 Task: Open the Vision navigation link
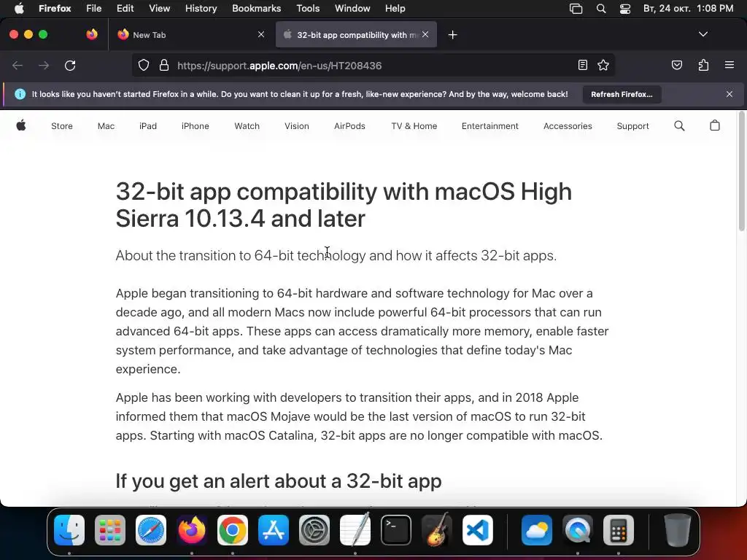(x=297, y=126)
